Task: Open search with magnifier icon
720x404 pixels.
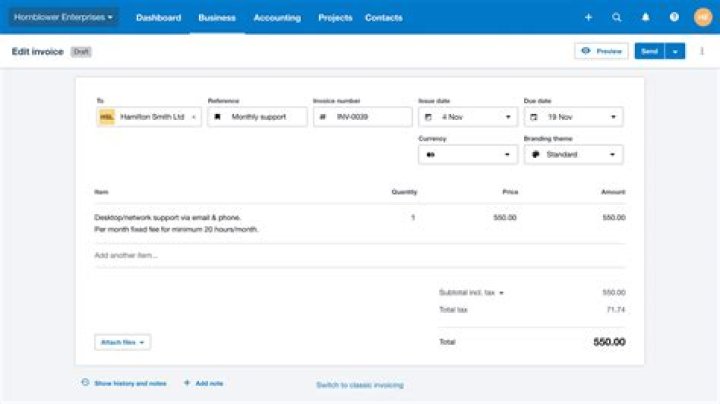Action: tap(616, 17)
